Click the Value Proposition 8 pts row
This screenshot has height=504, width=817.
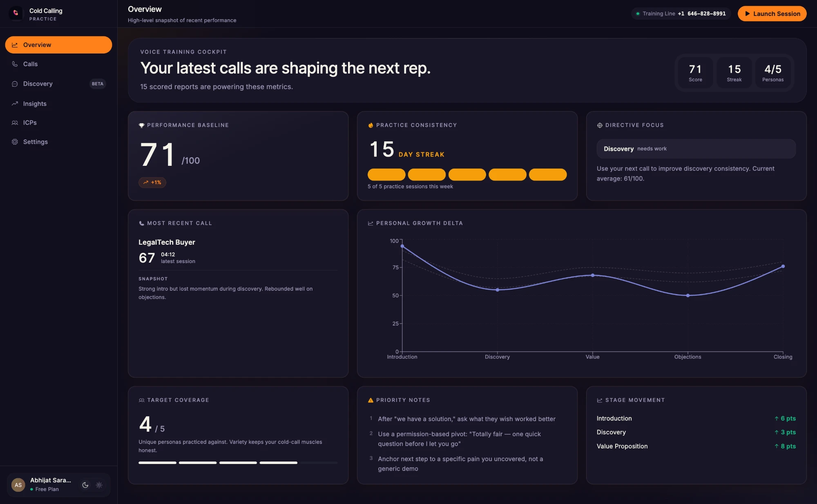[x=696, y=446]
